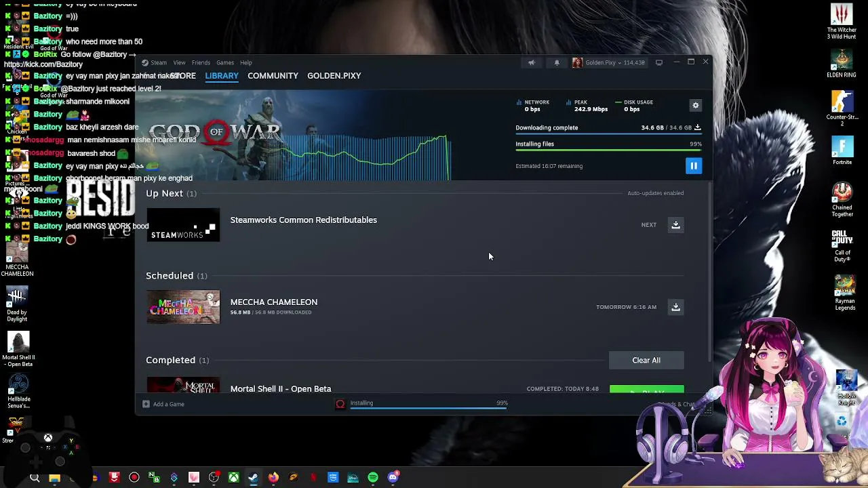Open Steamworks Common Redistributables thumbnail
Screen dimensions: 868x488
tap(183, 225)
